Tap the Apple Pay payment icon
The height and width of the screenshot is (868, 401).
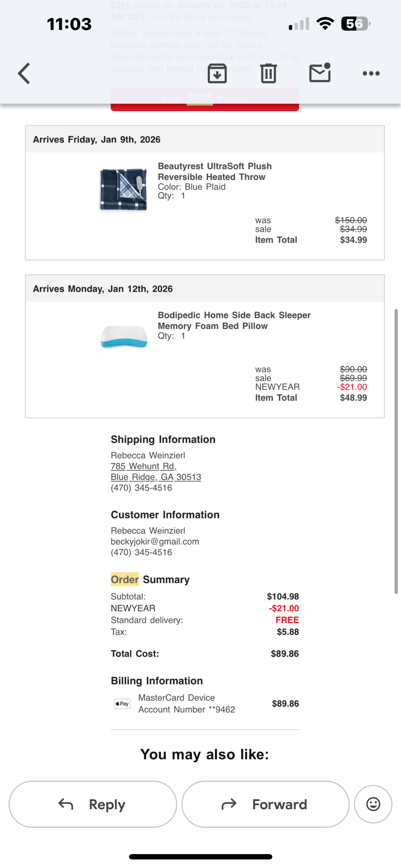(x=122, y=703)
